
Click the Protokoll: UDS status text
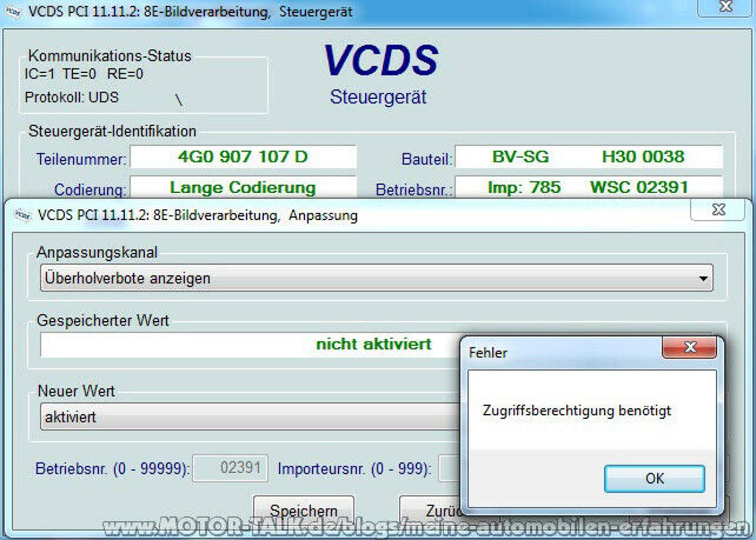[x=72, y=97]
